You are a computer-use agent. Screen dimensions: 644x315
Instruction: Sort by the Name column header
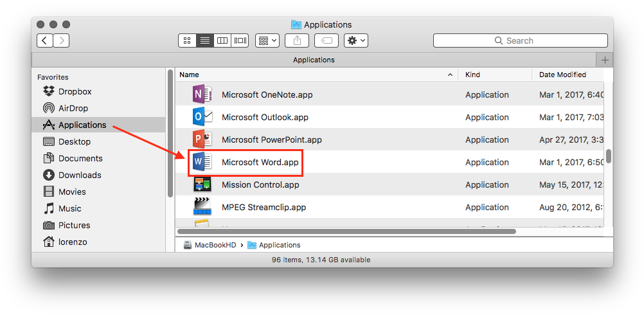point(317,75)
